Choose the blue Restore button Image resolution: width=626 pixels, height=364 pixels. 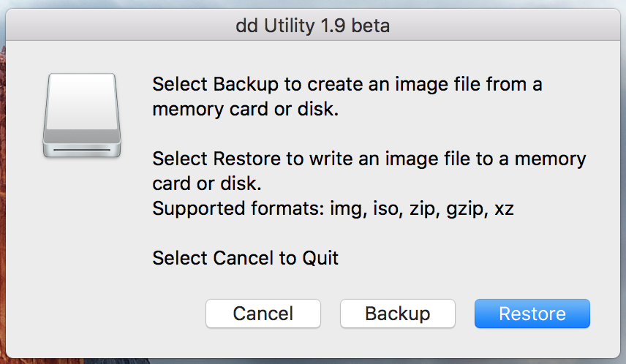tap(532, 314)
